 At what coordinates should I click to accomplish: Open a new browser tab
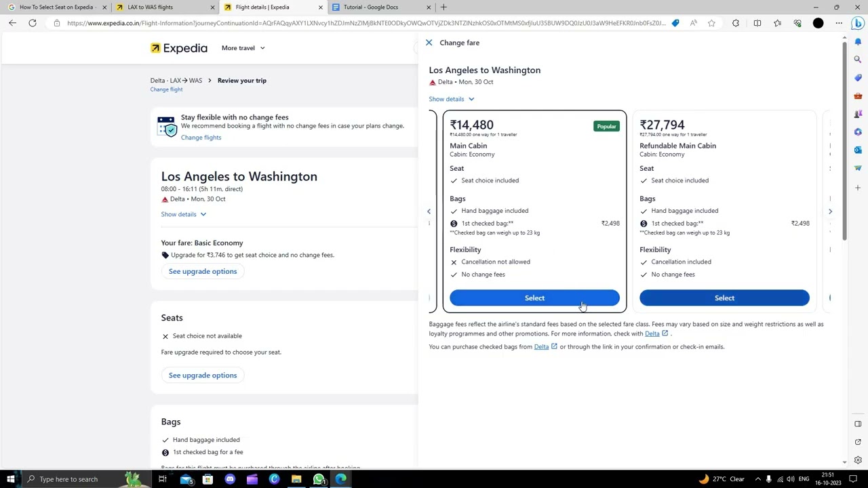pyautogui.click(x=443, y=7)
